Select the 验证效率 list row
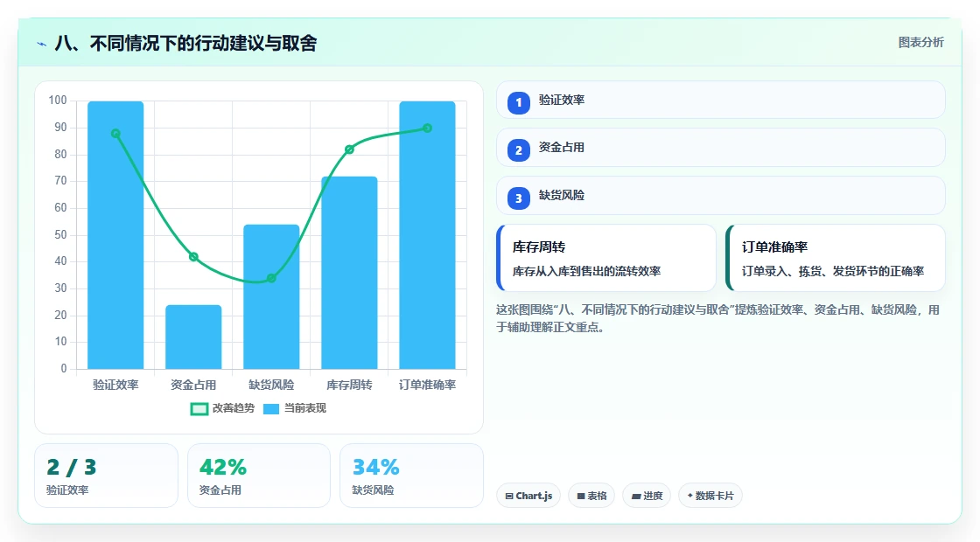Screen dimensions: 980x542 tap(721, 100)
